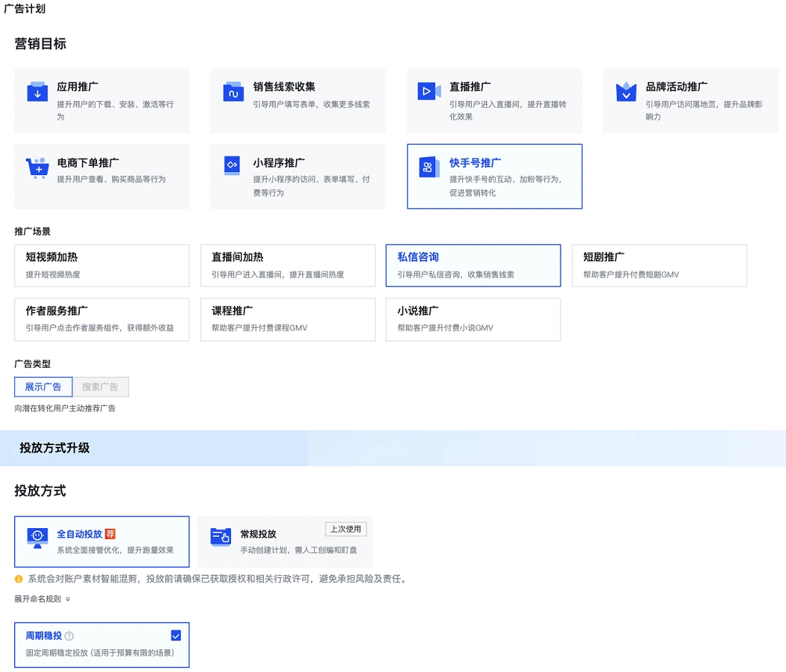Click the 销售线索收集 form icon
Screen dimensions: 786x672
[234, 92]
